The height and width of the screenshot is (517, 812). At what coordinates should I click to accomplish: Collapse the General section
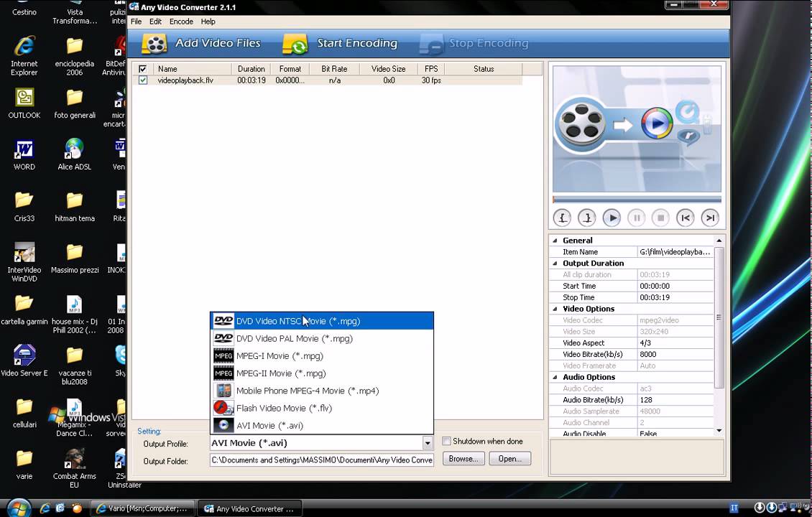(555, 241)
